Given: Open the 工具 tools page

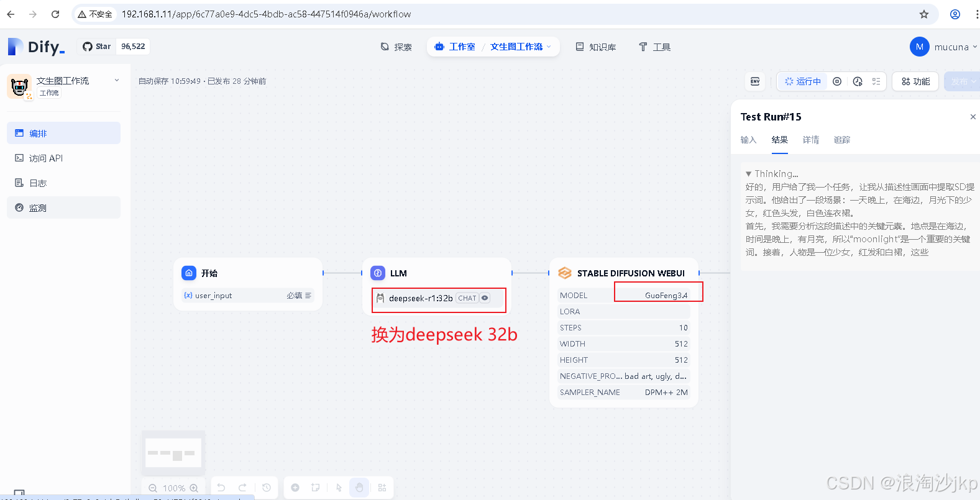Looking at the screenshot, I should pos(654,47).
